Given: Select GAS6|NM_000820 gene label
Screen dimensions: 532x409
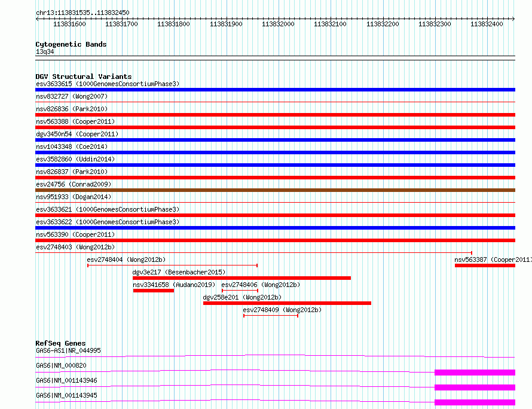Looking at the screenshot, I should 61,365.
